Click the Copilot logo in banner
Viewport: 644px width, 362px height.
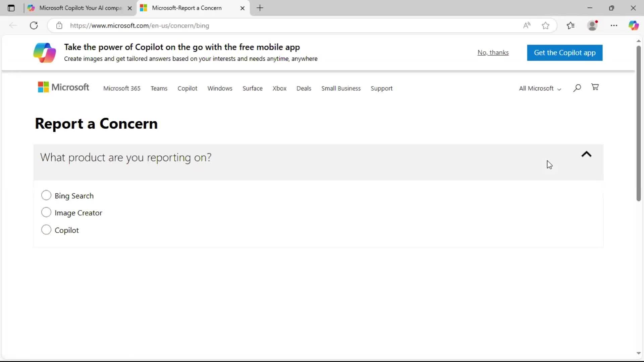coord(45,53)
